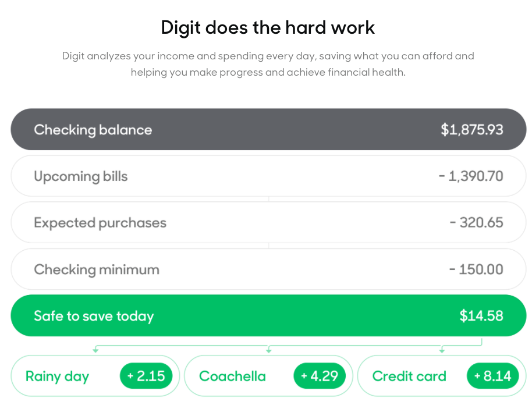This screenshot has height=405, width=532.
Task: Open the Credit card goal
Action: 442,376
